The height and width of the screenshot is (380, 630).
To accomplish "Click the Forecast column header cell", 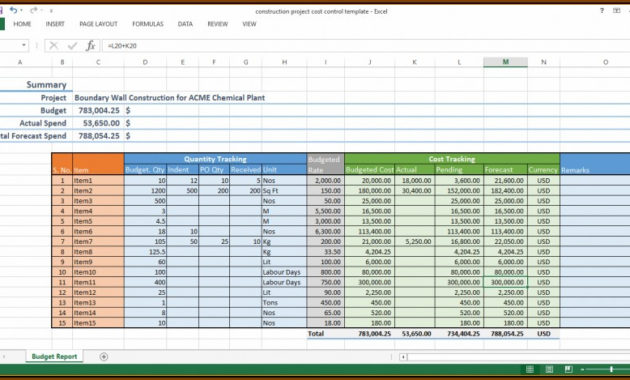I will (x=505, y=170).
